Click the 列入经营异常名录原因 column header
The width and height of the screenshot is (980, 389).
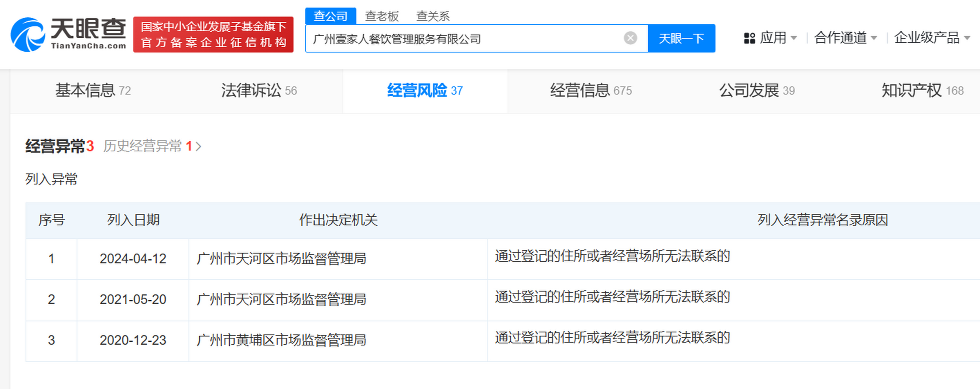823,220
